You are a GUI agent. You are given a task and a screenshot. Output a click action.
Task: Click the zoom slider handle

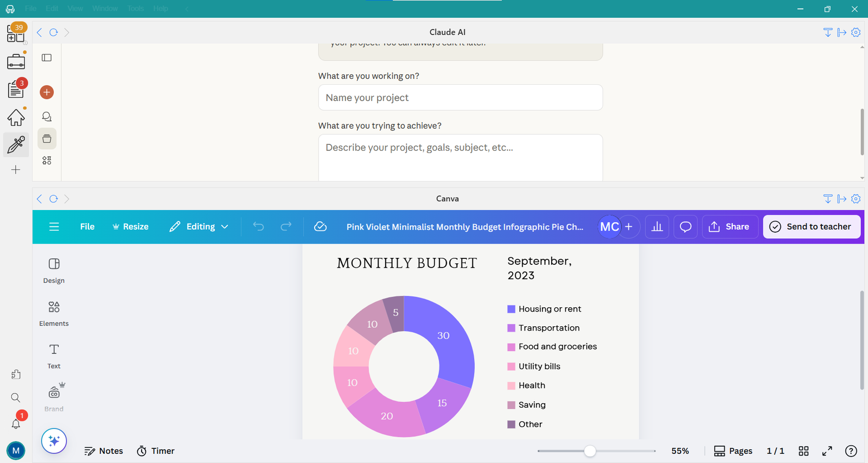pos(590,451)
